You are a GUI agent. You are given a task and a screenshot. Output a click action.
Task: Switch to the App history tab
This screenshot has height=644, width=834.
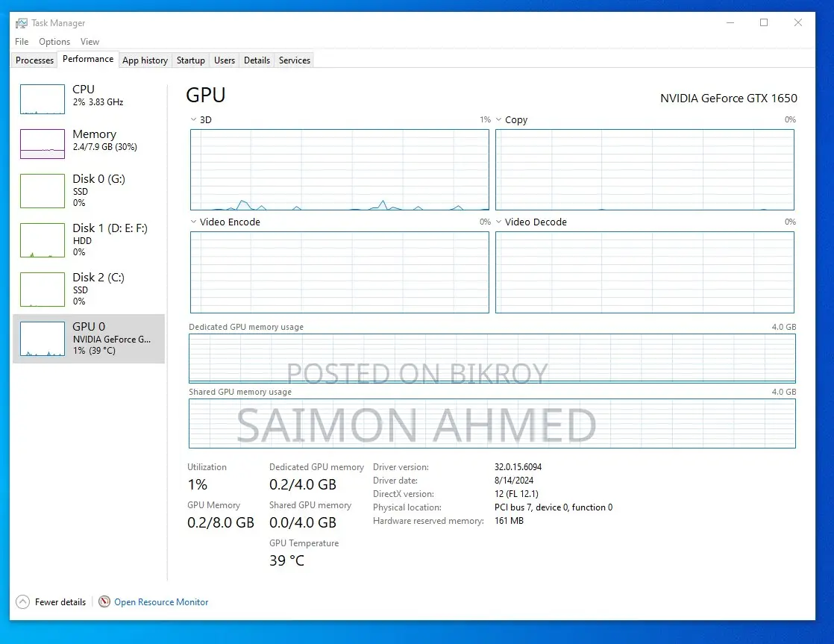click(145, 60)
